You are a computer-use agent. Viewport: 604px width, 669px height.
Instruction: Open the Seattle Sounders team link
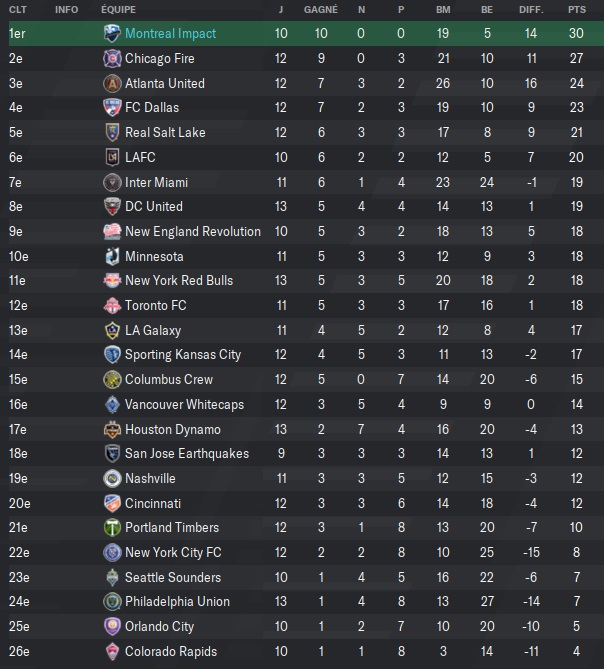(173, 577)
